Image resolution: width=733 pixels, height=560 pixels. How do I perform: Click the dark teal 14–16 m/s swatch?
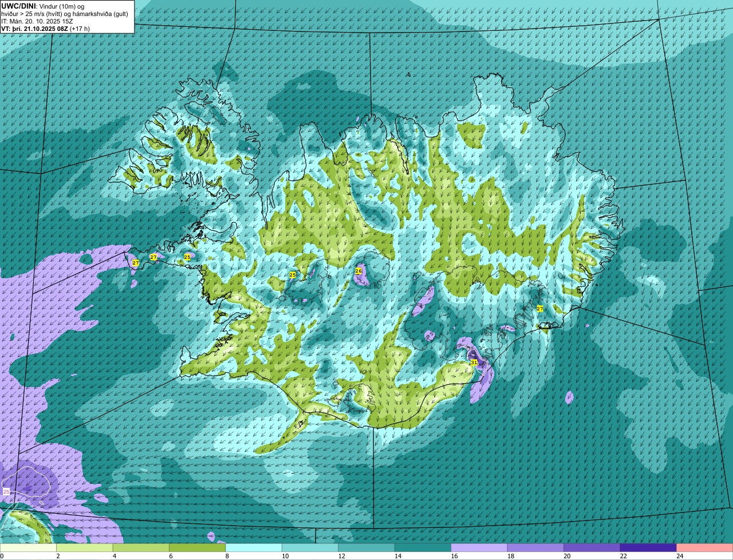point(423,548)
